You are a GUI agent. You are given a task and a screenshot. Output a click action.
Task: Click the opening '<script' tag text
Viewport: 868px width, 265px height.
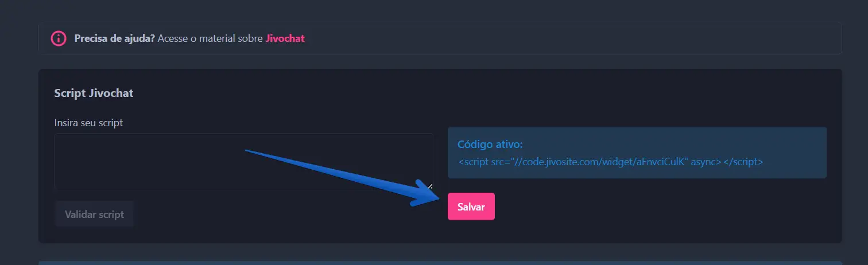coord(473,162)
